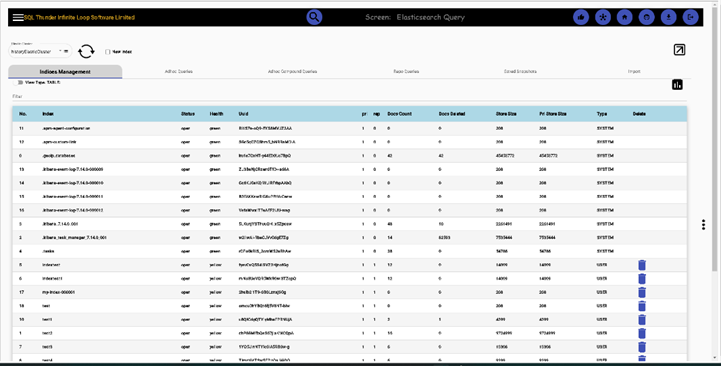Screen dimensions: 721x366
Task: Sort by the Uuid column header
Action: point(243,114)
